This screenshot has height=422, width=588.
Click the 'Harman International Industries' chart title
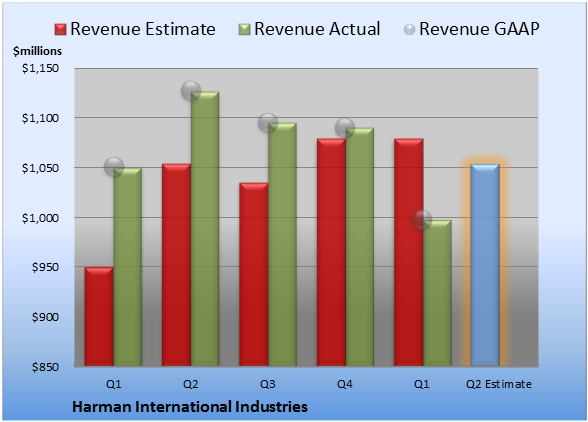190,407
